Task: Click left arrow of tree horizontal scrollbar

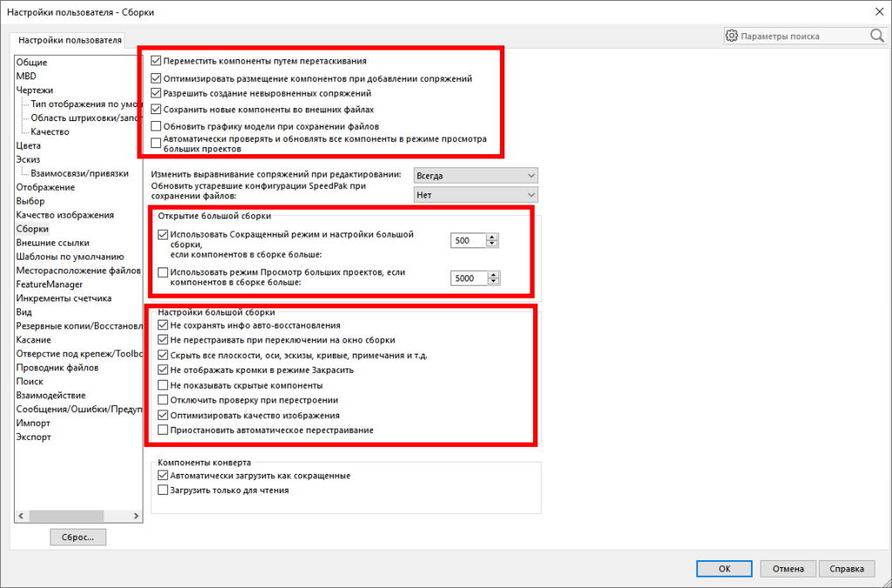Action: point(21,516)
